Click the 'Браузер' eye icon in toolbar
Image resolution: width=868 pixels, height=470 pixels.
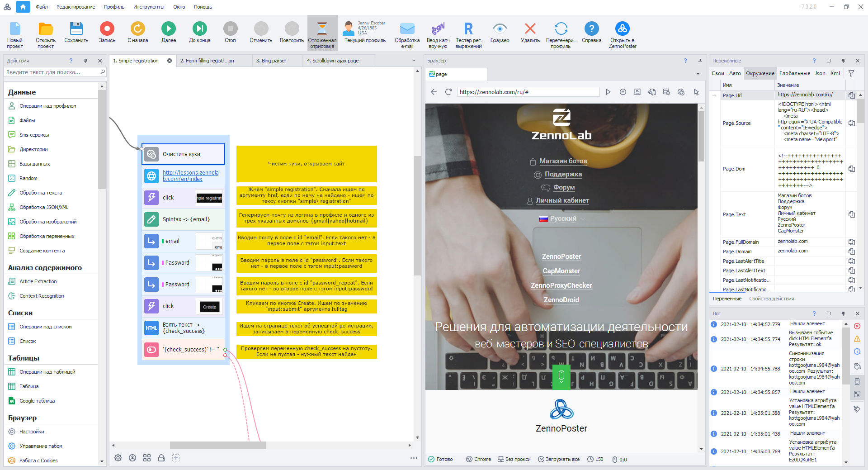pyautogui.click(x=500, y=28)
